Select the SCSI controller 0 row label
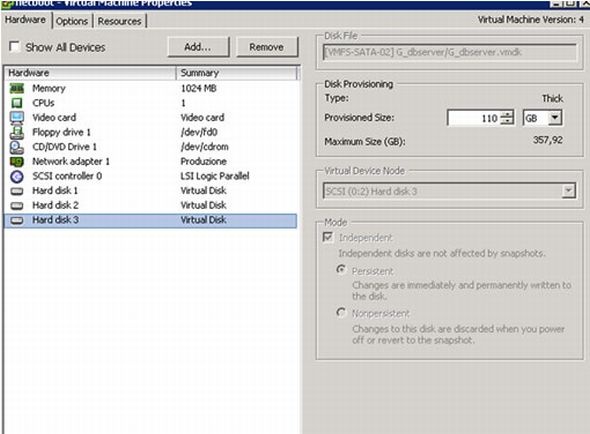Screen dimensions: 590x434 [67, 176]
